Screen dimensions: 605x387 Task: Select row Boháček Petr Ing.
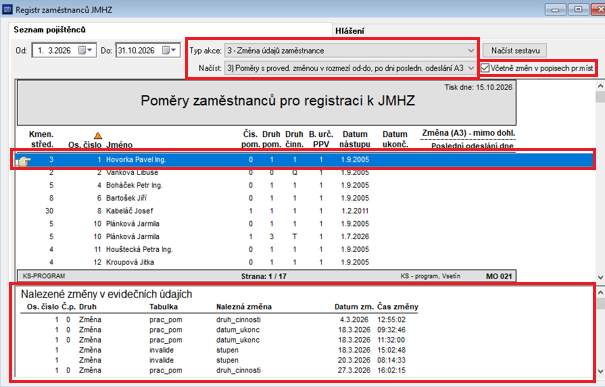point(266,185)
